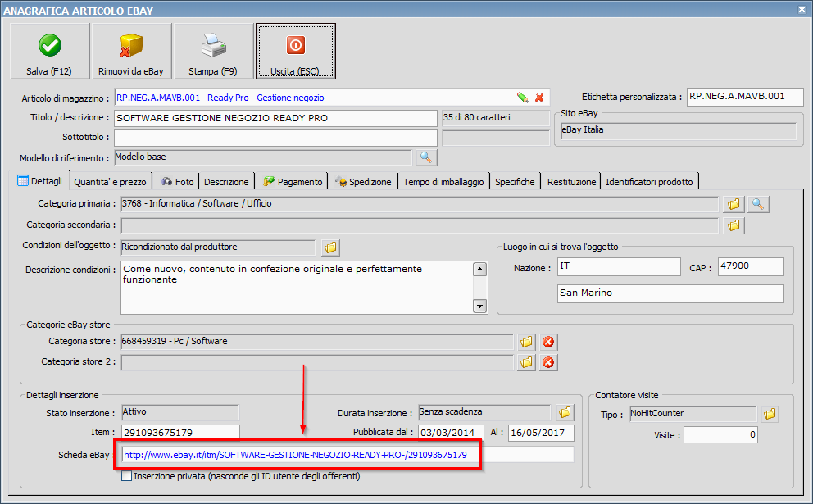Click Sito eBay value eBay Italia

point(679,130)
